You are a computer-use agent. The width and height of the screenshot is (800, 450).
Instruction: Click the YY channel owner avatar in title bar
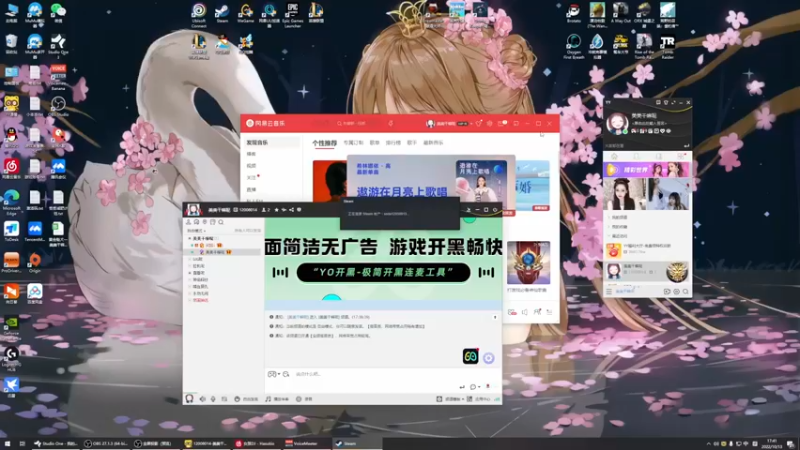tap(193, 209)
